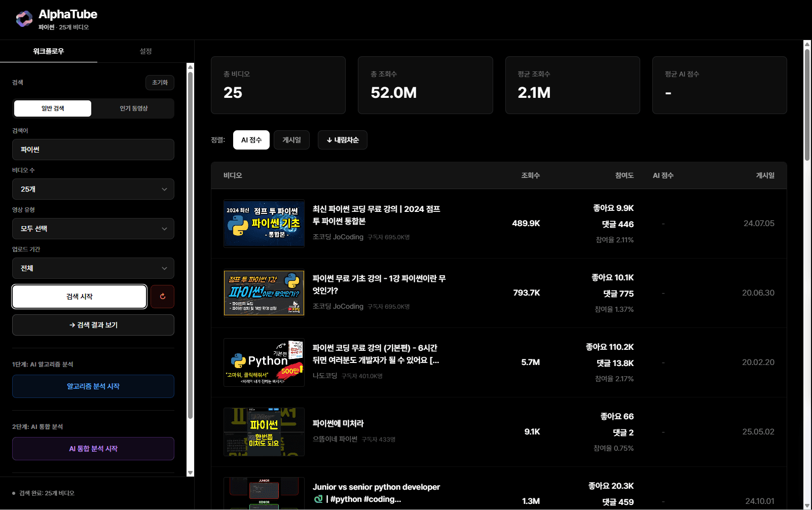Sort videos by 게시일

click(291, 140)
